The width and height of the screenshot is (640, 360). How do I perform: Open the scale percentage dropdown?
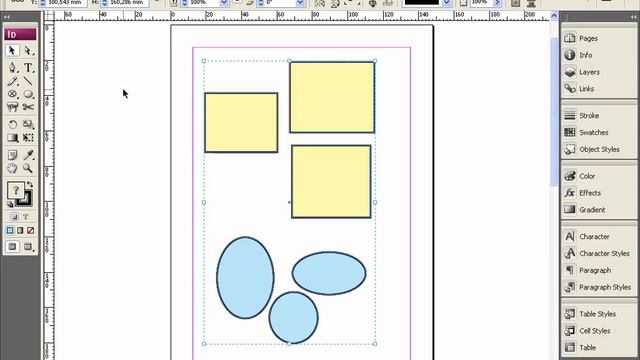pyautogui.click(x=224, y=3)
